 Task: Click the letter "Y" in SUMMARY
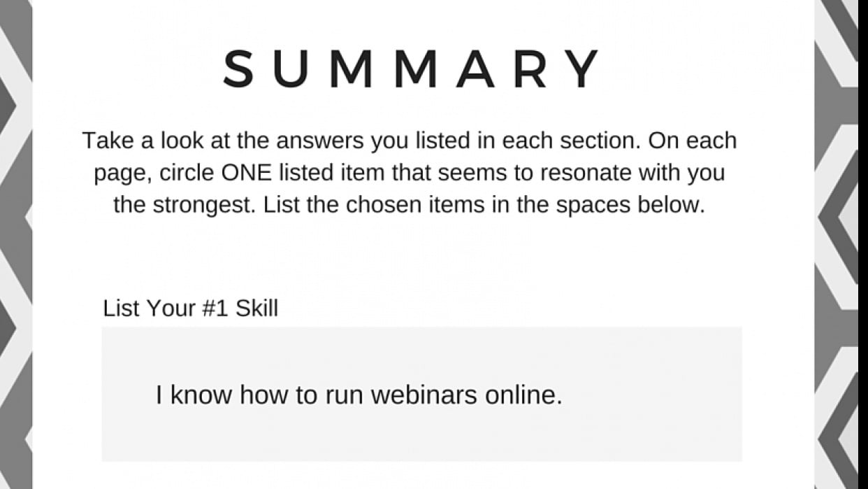(581, 69)
